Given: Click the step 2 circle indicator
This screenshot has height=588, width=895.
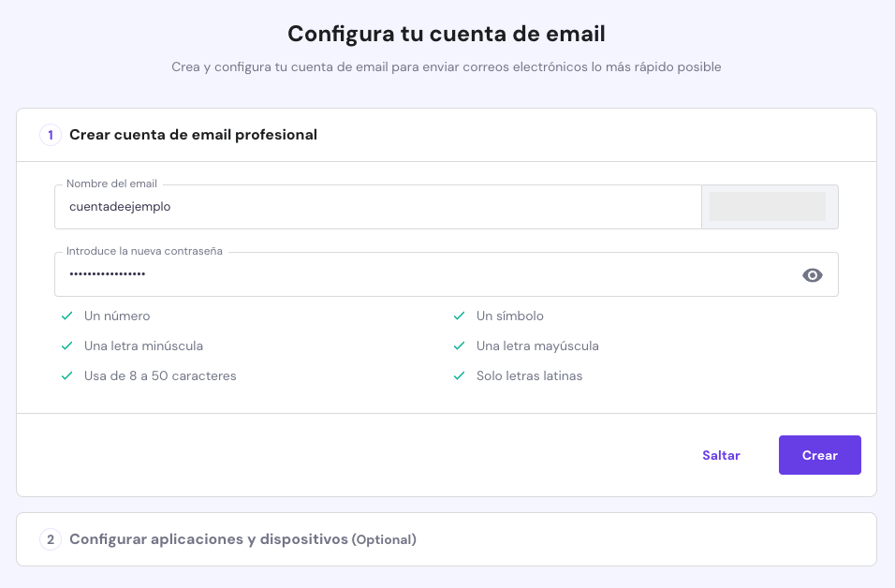Looking at the screenshot, I should (51, 539).
